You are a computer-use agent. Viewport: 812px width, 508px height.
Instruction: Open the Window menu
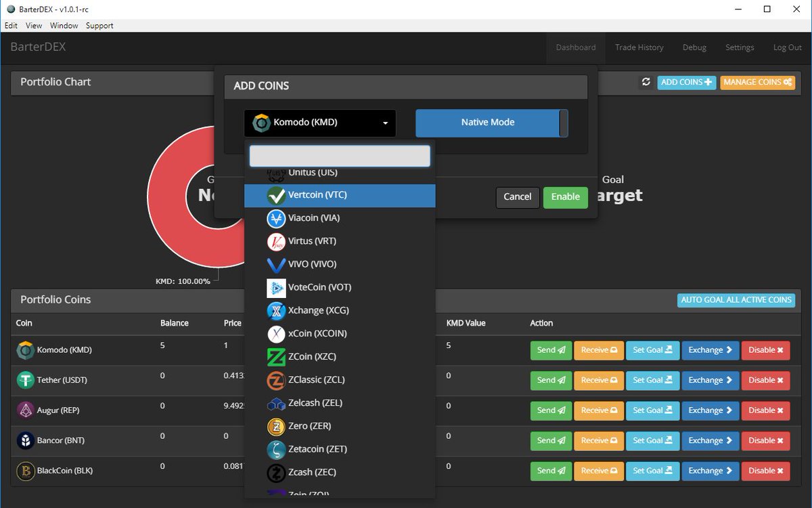(64, 26)
